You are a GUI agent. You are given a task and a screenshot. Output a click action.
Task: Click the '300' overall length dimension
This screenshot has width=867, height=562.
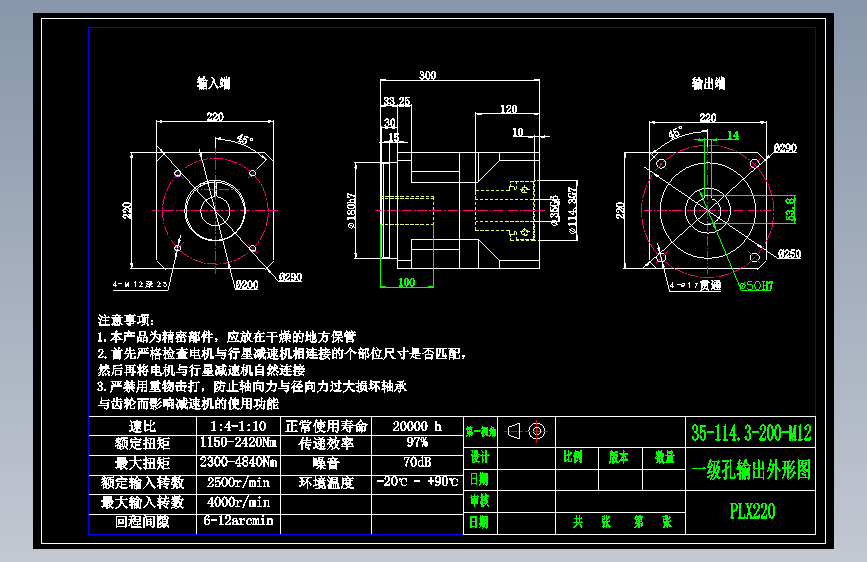[427, 75]
